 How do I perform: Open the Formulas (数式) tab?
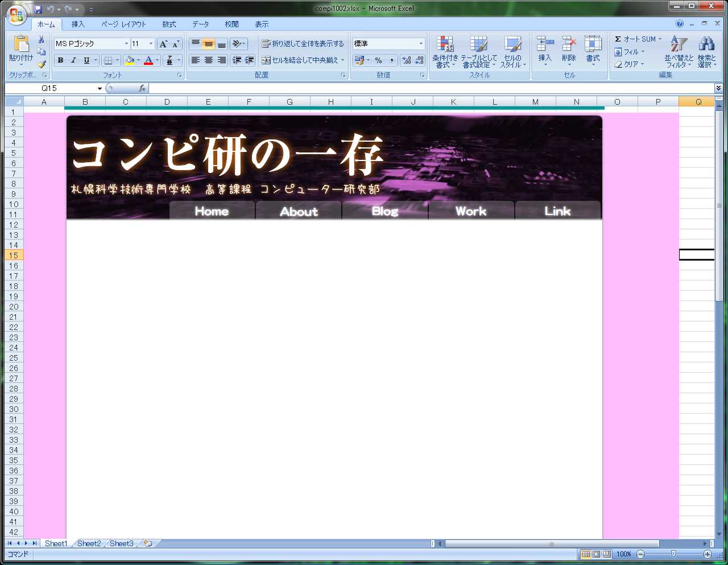pyautogui.click(x=169, y=24)
